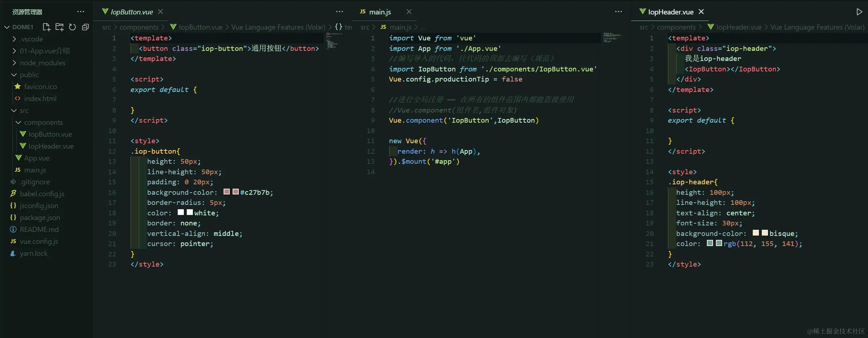The height and width of the screenshot is (338, 868).
Task: Run the file with the play icon
Action: tap(859, 12)
